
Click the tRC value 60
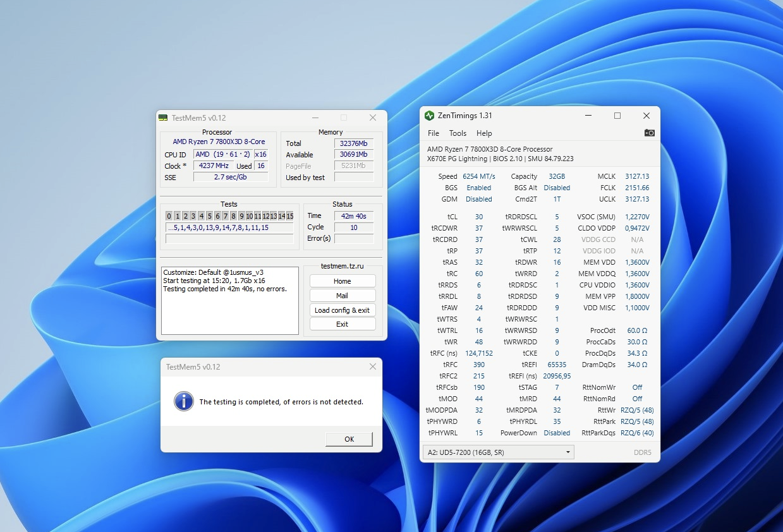(479, 274)
